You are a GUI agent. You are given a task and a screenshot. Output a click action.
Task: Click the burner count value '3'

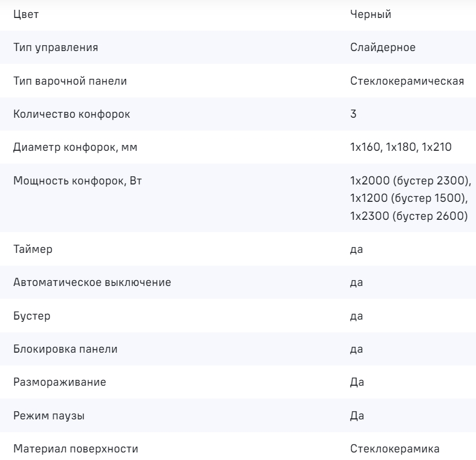[x=354, y=114]
